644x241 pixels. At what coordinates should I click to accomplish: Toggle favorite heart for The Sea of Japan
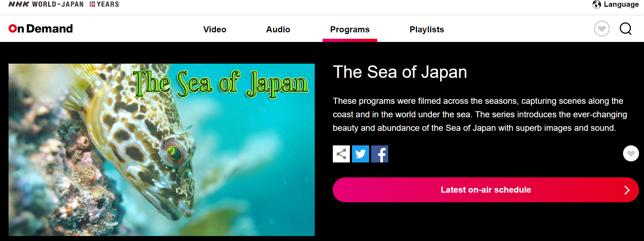coord(631,154)
